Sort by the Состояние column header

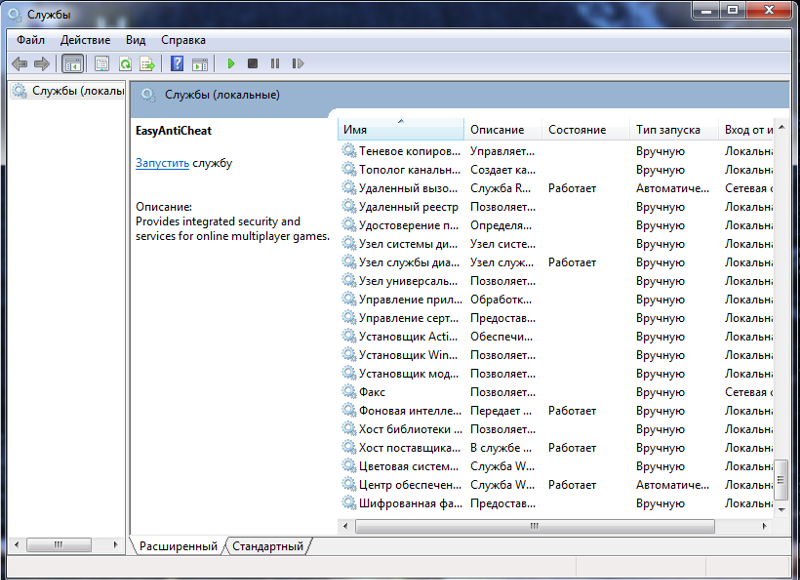[x=586, y=130]
